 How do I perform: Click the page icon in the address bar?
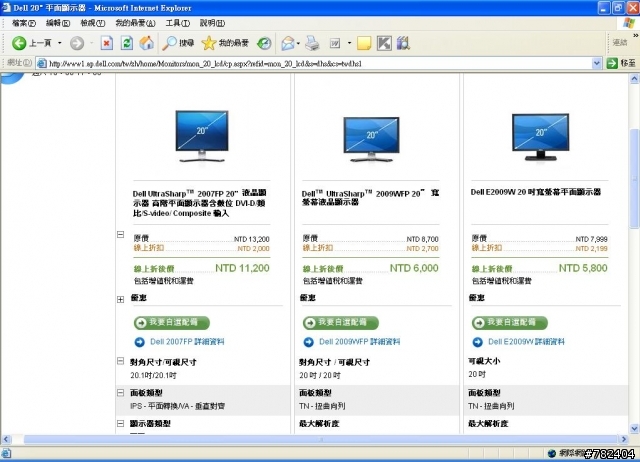pos(41,63)
